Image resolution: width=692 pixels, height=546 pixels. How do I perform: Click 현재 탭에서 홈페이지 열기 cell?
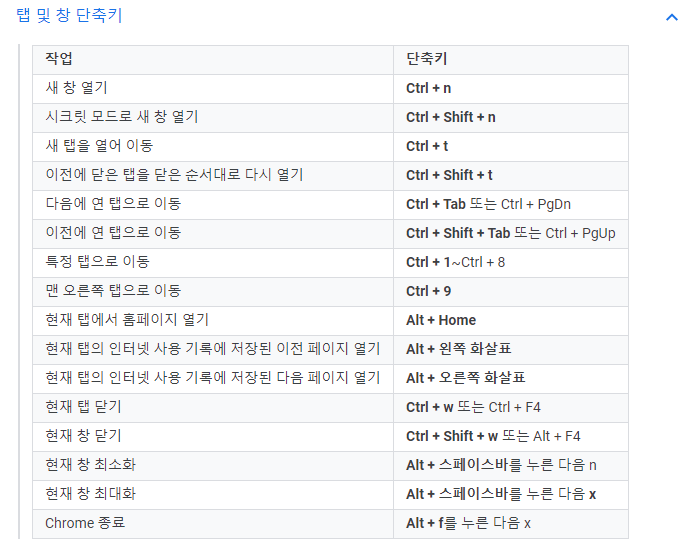(x=213, y=320)
